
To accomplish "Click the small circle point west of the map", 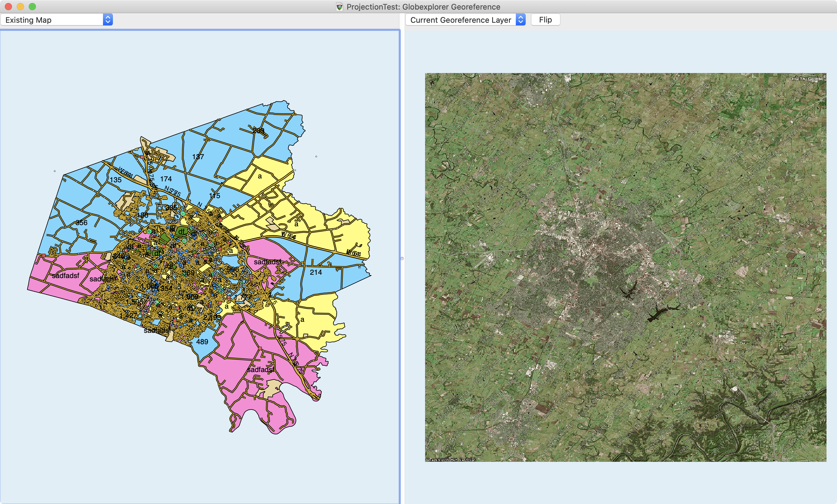I will 55,171.
